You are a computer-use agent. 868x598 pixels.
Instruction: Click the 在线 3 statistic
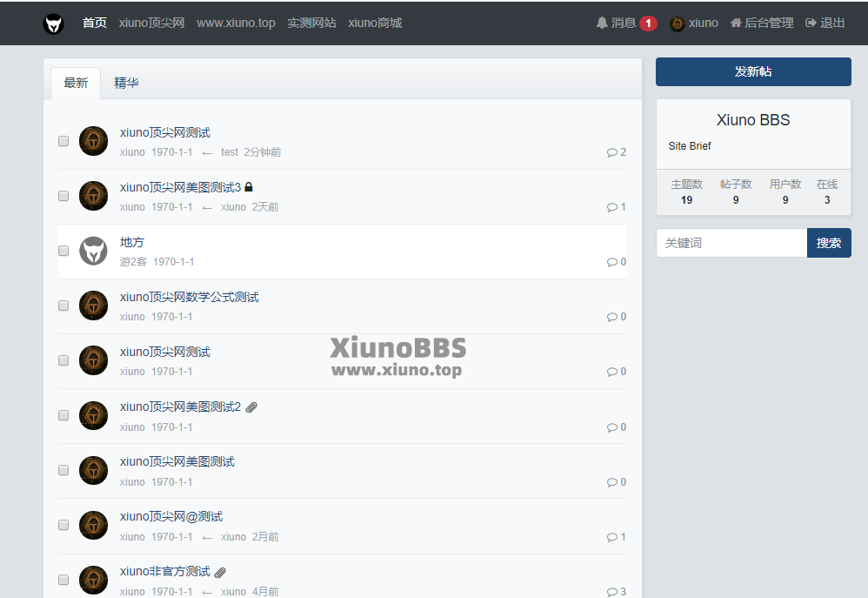(827, 191)
